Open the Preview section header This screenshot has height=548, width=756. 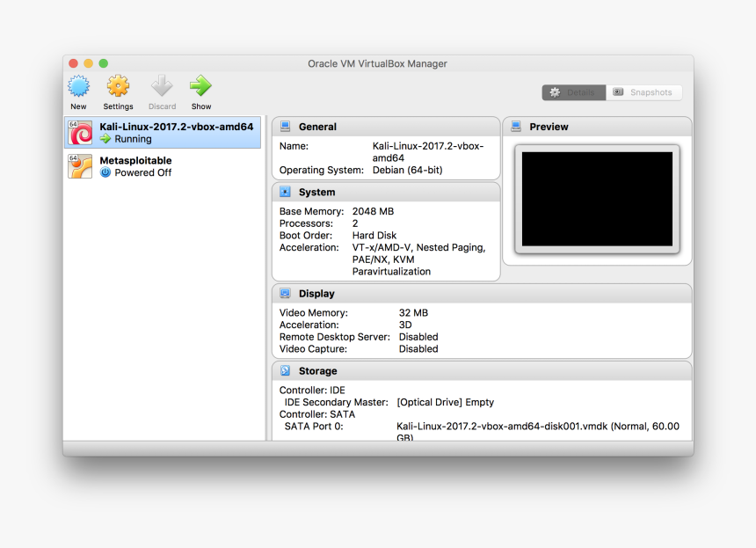click(597, 127)
